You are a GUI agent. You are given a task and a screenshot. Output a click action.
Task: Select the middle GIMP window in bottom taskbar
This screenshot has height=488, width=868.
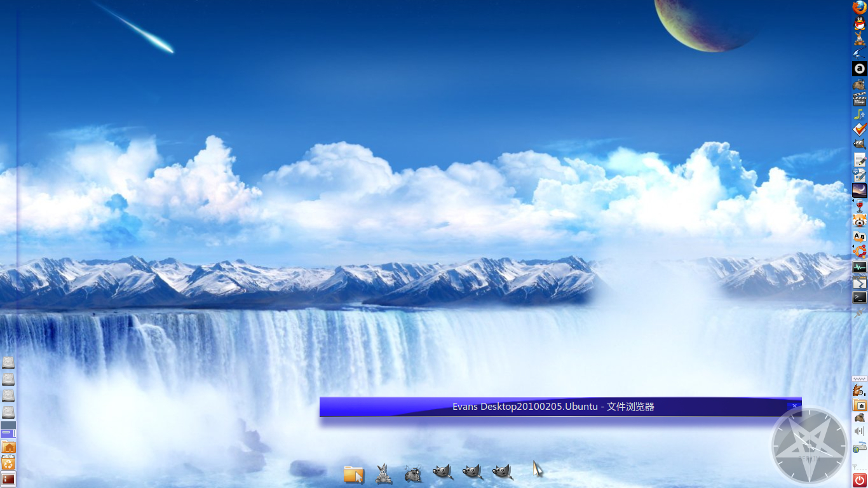pyautogui.click(x=473, y=472)
